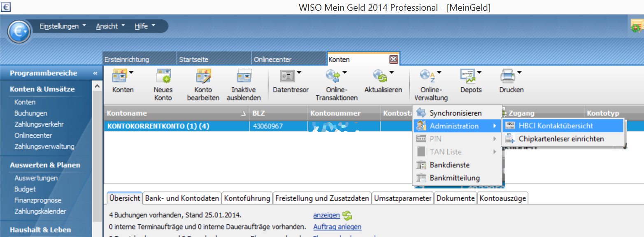Image resolution: width=644 pixels, height=237 pixels.
Task: Click the Chipkartenleser einrichten icon
Action: 510,139
